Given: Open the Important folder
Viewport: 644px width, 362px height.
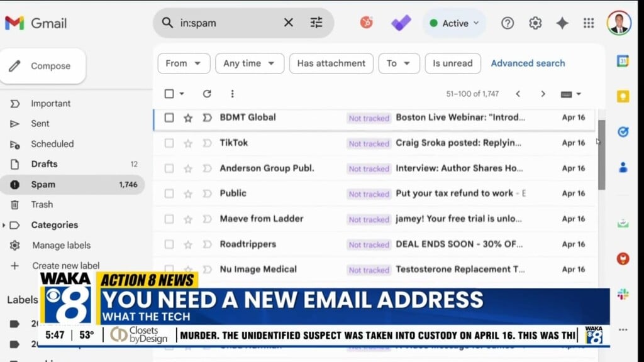Looking at the screenshot, I should tap(50, 104).
